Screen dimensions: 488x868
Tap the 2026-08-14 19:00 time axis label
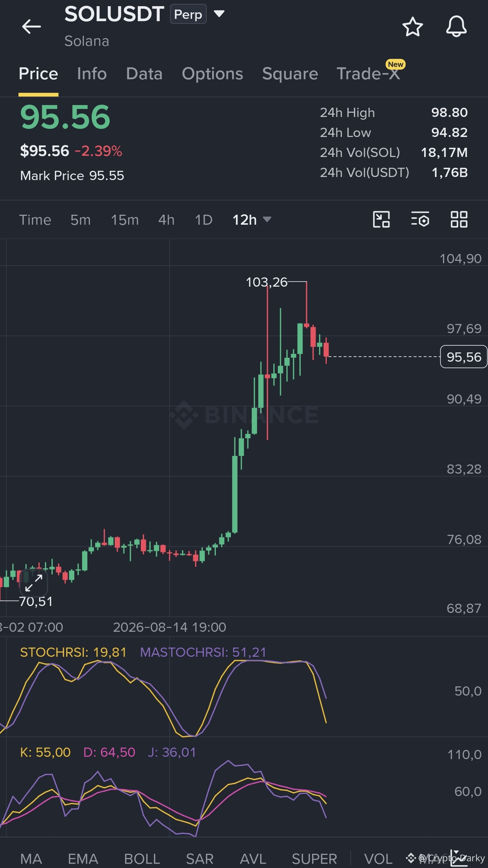pyautogui.click(x=169, y=627)
